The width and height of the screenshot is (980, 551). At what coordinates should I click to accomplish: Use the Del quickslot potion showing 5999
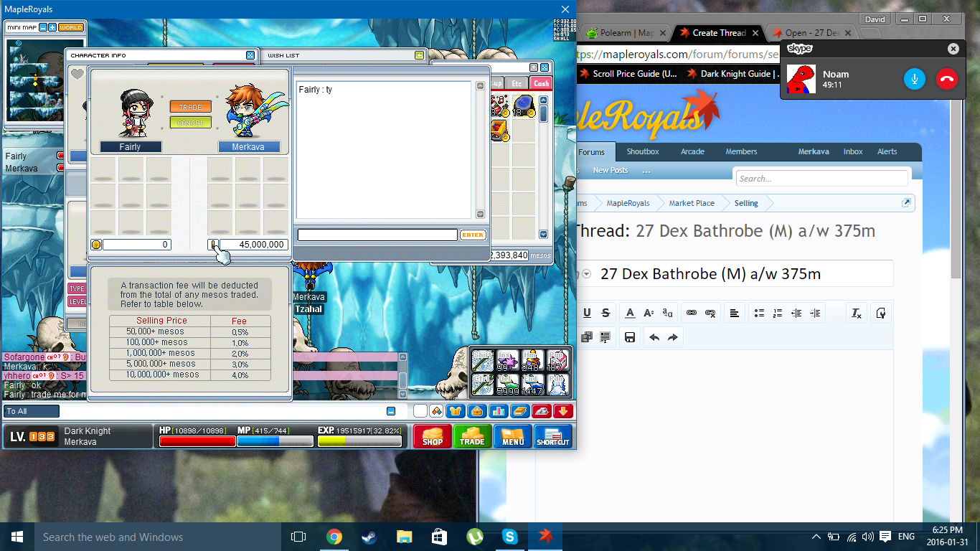point(507,385)
